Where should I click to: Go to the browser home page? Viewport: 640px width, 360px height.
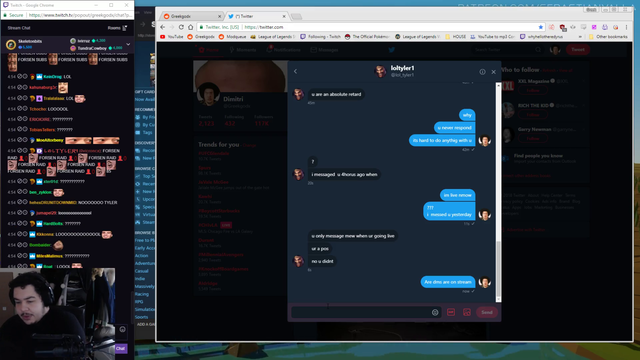point(190,27)
